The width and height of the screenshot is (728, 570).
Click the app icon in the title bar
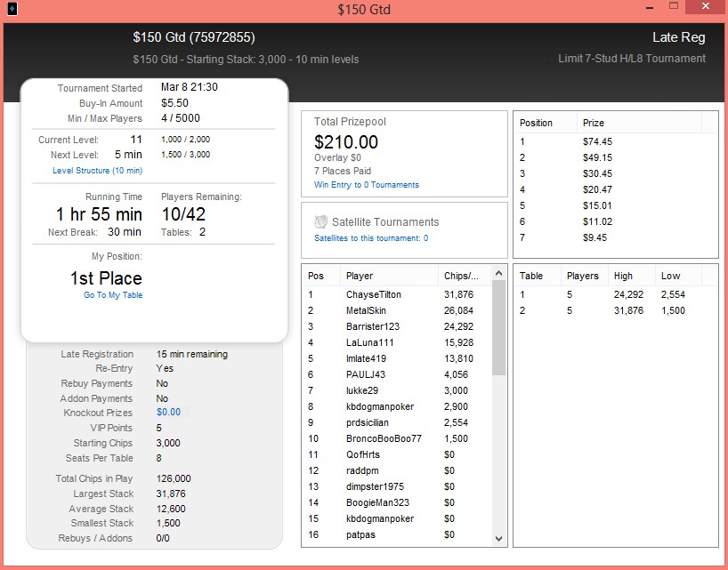click(x=12, y=10)
